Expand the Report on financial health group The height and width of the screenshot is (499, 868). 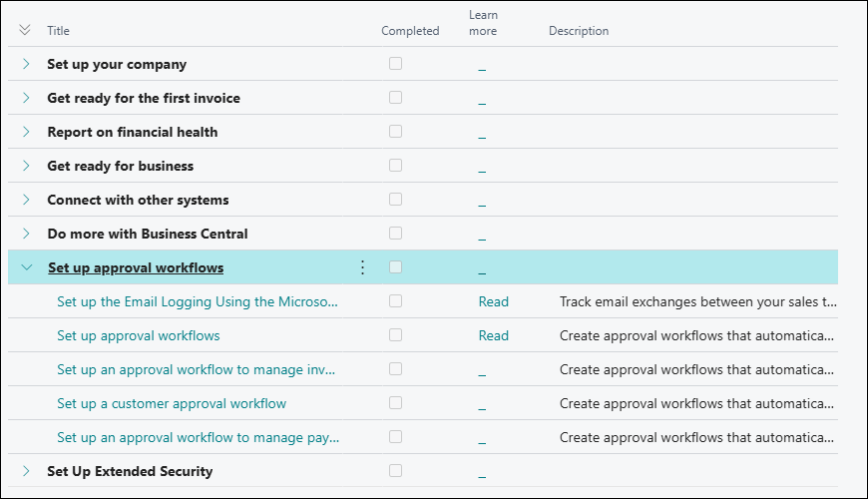(x=26, y=132)
